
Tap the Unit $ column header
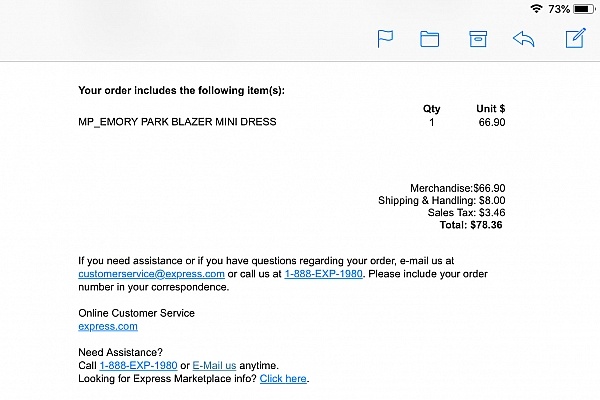pyautogui.click(x=491, y=109)
